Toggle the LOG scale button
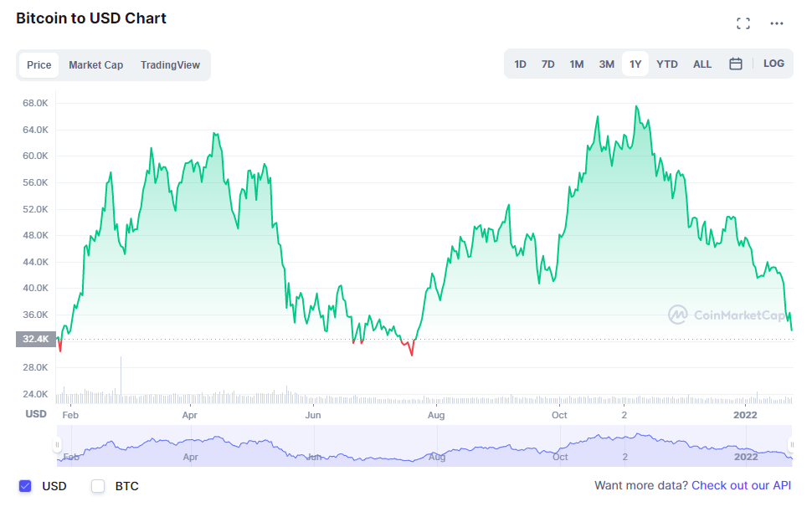Image resolution: width=812 pixels, height=512 pixels. pyautogui.click(x=773, y=64)
